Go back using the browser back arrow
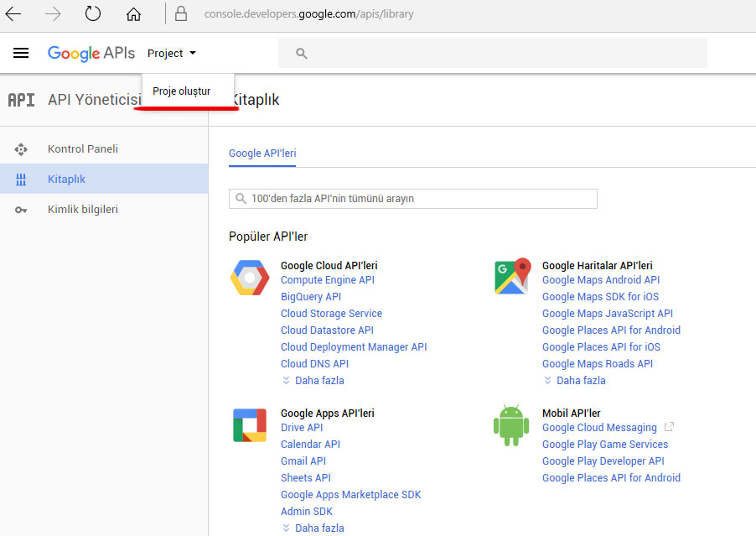This screenshot has height=536, width=756. coord(13,14)
